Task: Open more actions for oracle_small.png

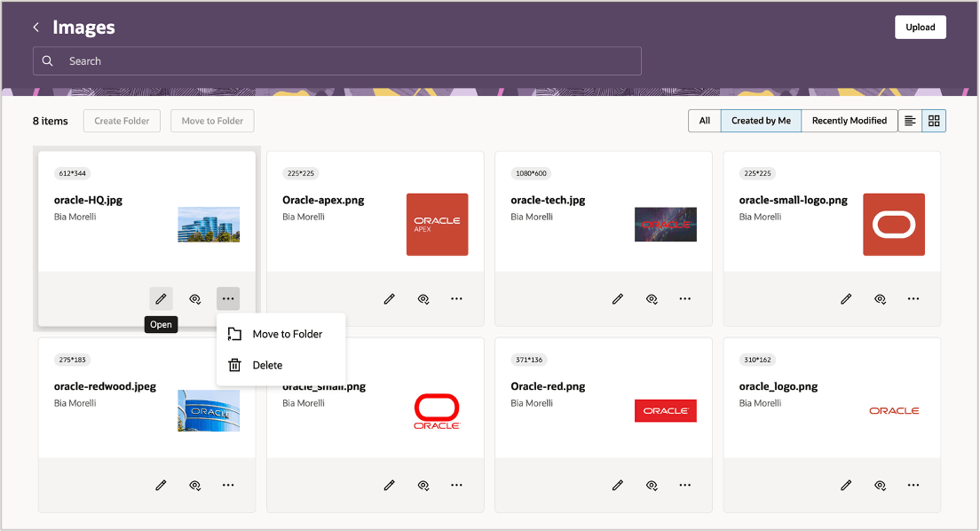Action: click(x=457, y=486)
